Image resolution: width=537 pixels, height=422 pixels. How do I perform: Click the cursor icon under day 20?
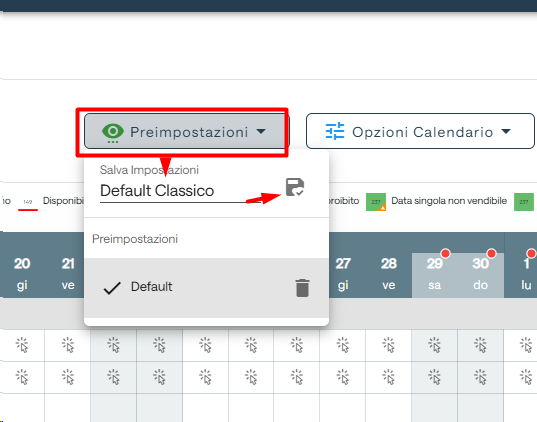point(22,345)
